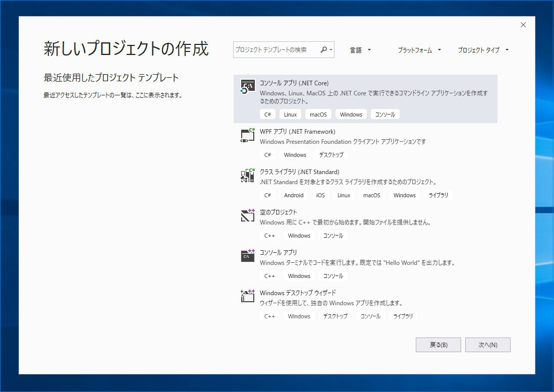Click the ライブラリ tag on Class Library row
The width and height of the screenshot is (554, 392).
[x=438, y=195]
